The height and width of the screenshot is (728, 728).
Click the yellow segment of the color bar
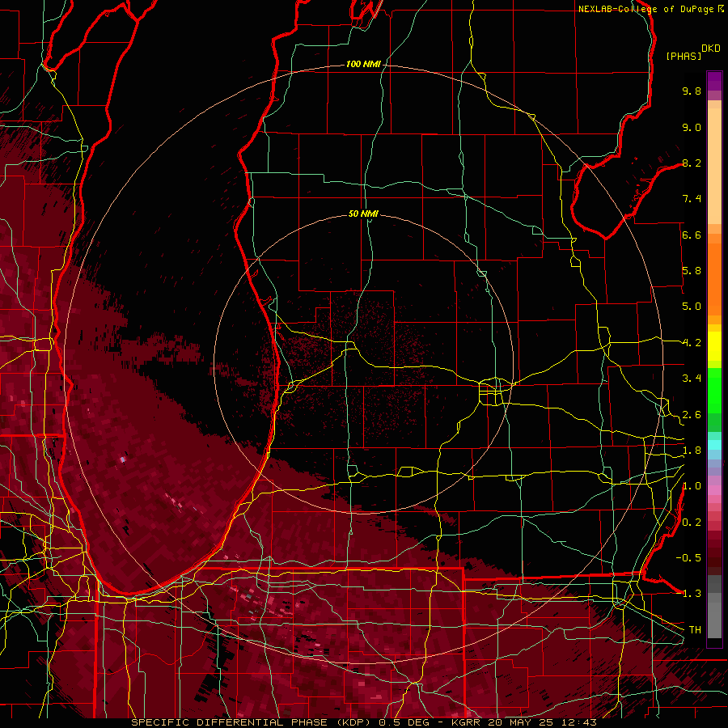click(714, 346)
